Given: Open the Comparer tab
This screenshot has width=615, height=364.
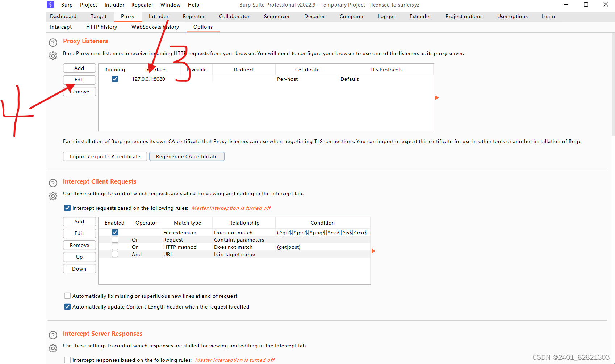Looking at the screenshot, I should coord(352,16).
